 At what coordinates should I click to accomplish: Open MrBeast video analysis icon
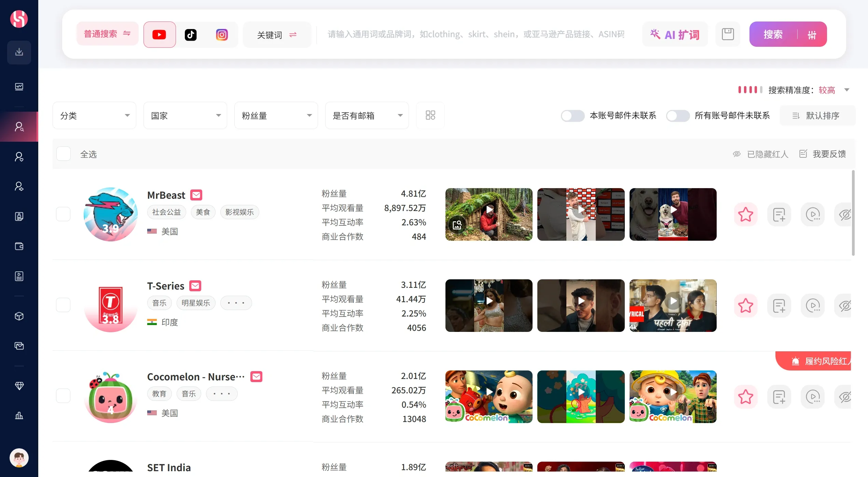pos(813,215)
